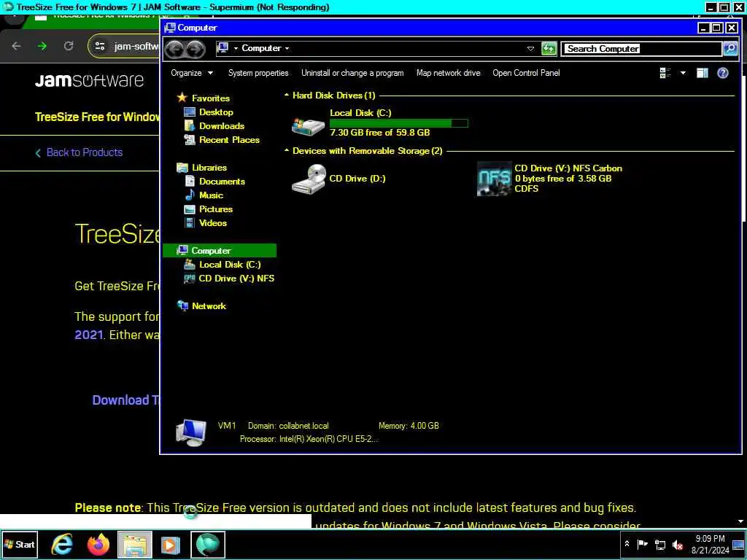Open Recent Places in Favorites
The width and height of the screenshot is (747, 560).
point(229,139)
